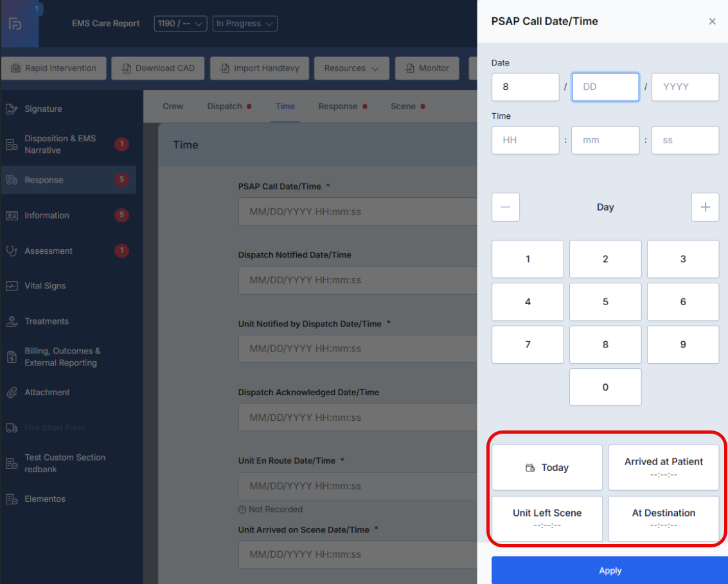Decrease the day with minus button
The width and height of the screenshot is (728, 584).
point(506,208)
